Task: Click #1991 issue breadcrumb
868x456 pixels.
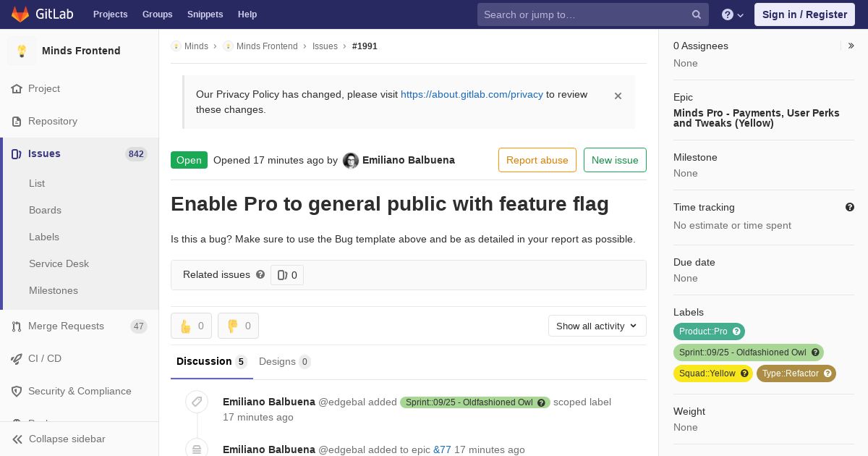Action: point(365,46)
